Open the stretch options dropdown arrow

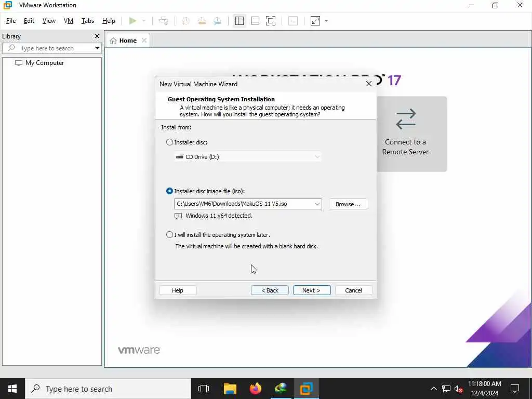point(326,21)
